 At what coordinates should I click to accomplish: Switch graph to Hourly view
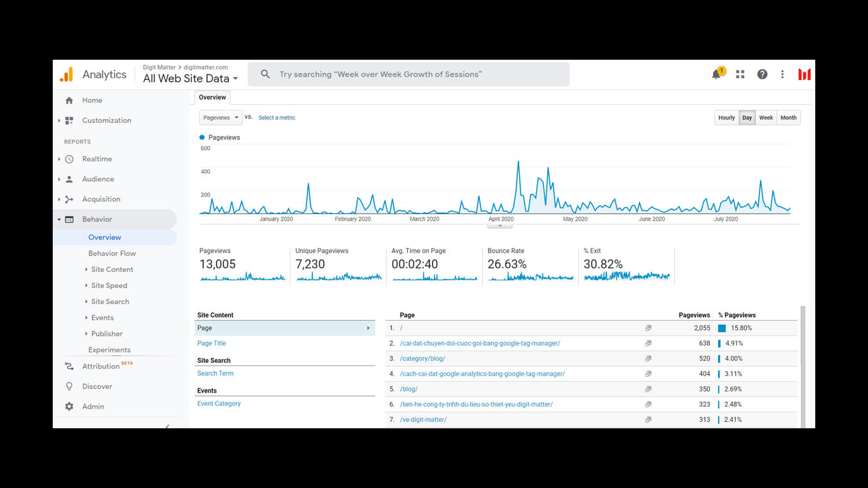pos(726,118)
